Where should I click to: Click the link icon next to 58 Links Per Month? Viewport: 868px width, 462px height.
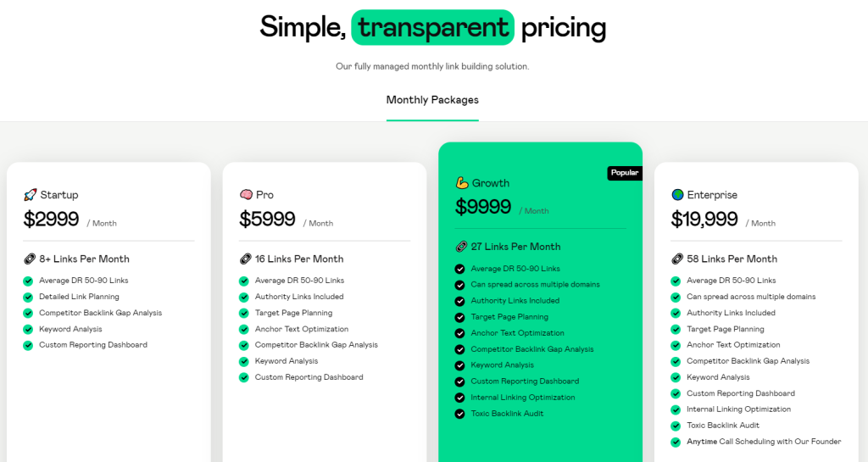coord(677,259)
